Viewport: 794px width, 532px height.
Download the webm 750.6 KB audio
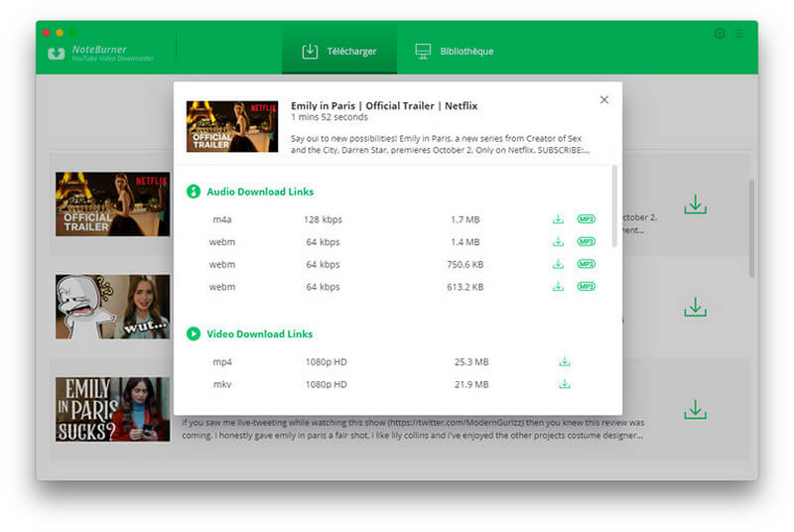coord(558,264)
